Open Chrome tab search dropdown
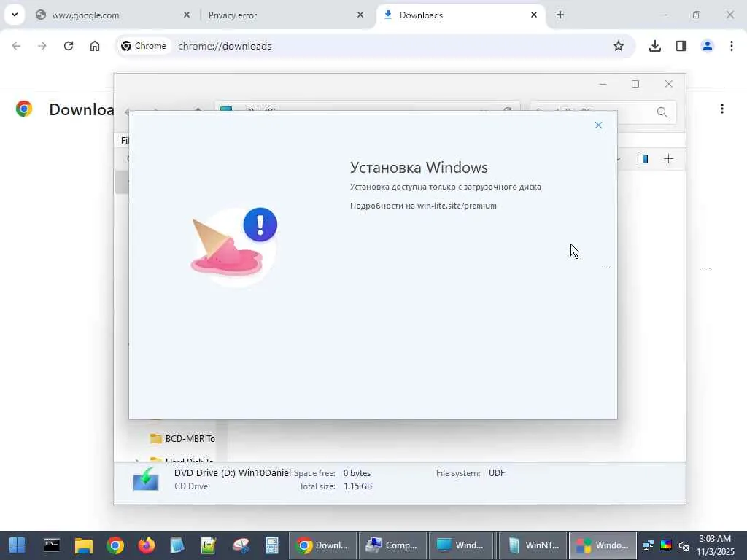Viewport: 747px width, 560px height. tap(15, 15)
